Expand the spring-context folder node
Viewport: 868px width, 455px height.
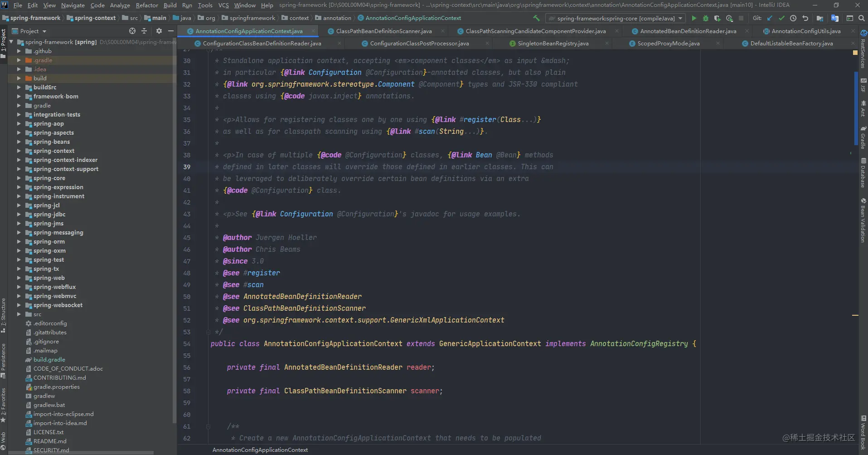[x=19, y=151]
